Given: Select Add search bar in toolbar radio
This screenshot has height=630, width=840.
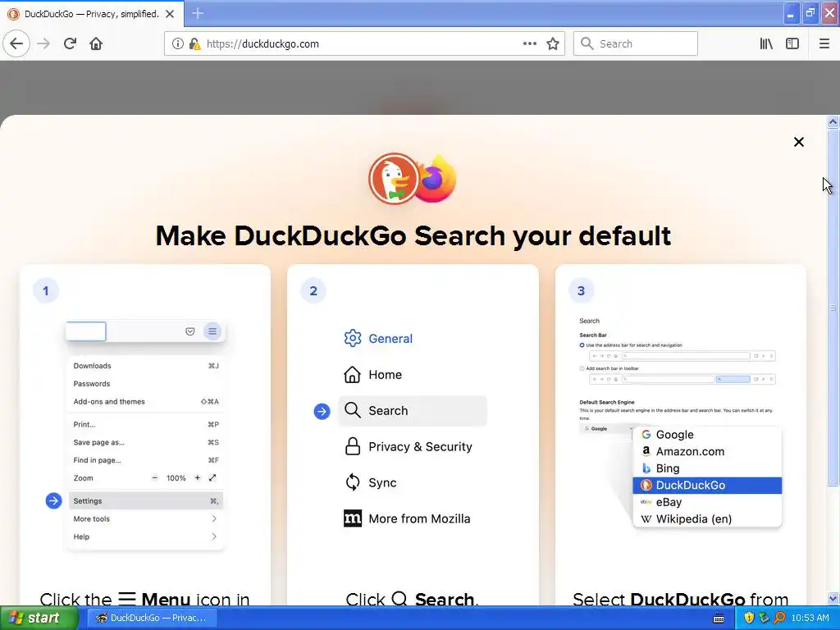Looking at the screenshot, I should pyautogui.click(x=582, y=368).
